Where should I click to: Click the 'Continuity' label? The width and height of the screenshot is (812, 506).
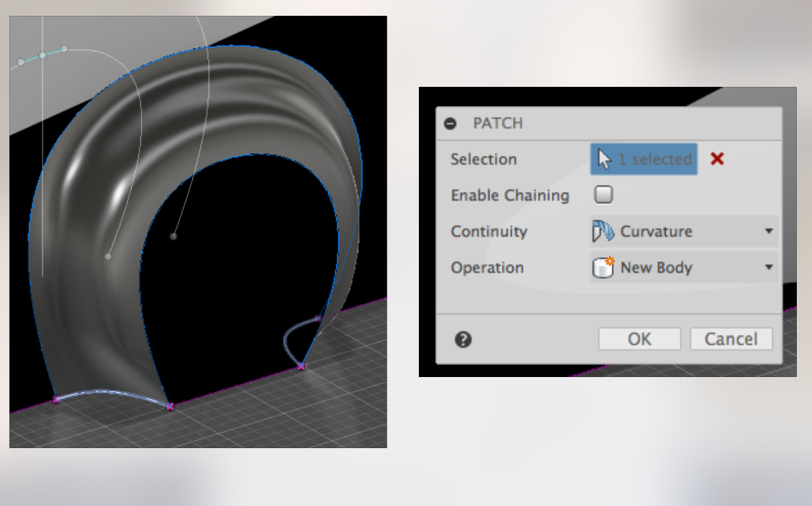point(489,232)
